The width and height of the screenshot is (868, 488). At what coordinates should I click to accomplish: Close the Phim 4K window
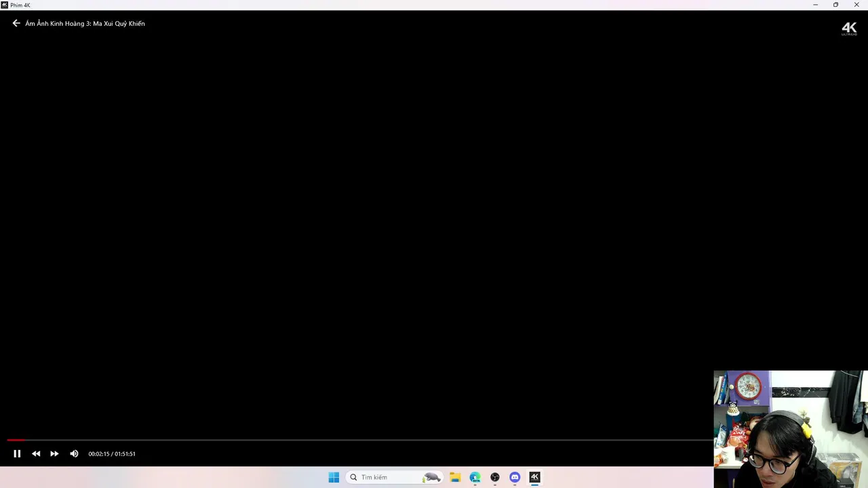point(856,5)
